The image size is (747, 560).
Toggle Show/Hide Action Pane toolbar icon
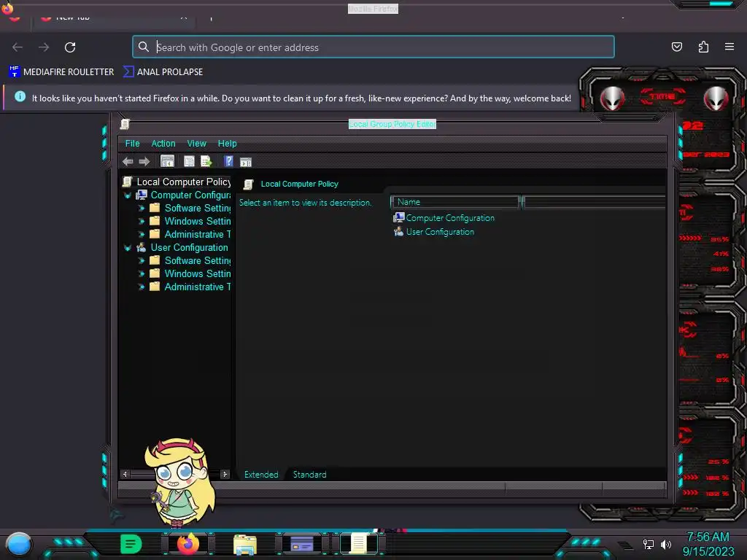[x=246, y=163]
